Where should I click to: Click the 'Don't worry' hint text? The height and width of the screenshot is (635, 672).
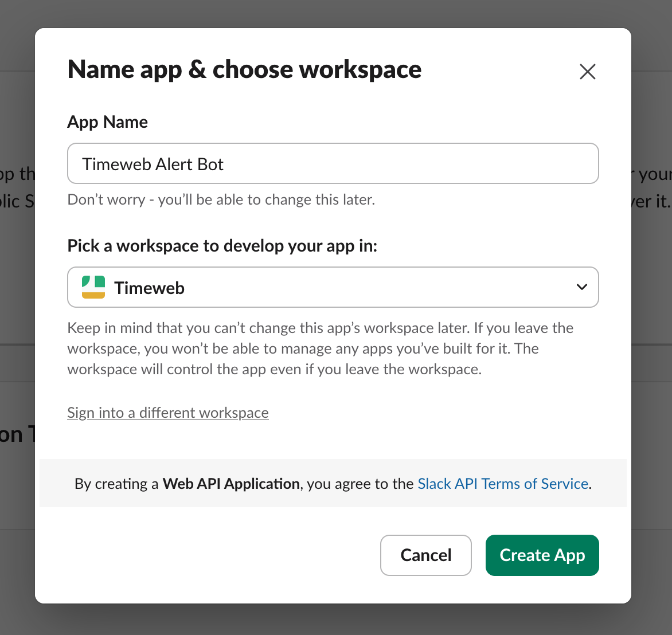(221, 199)
